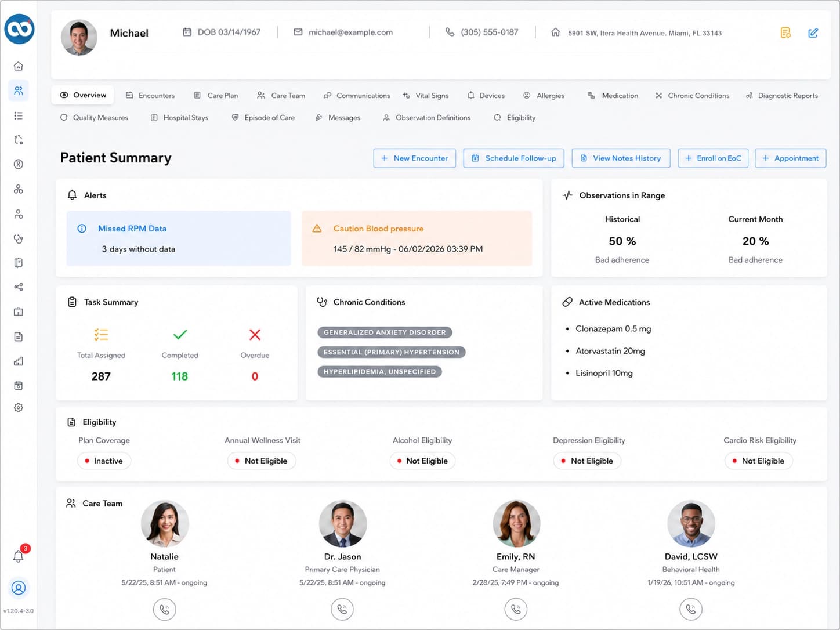This screenshot has width=840, height=630.
Task: Open the Hospital Stays tab
Action: (x=179, y=117)
